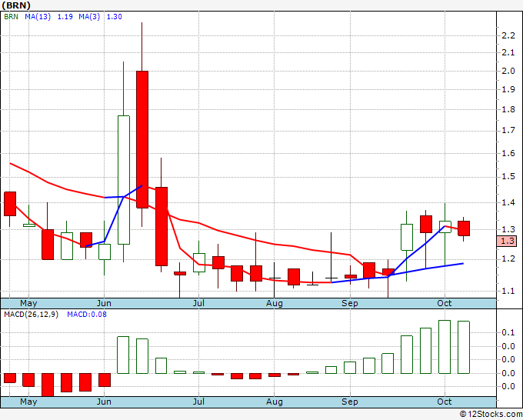Click the MACD(26,12,9) indicator label
523x420 pixels.
pyautogui.click(x=31, y=315)
